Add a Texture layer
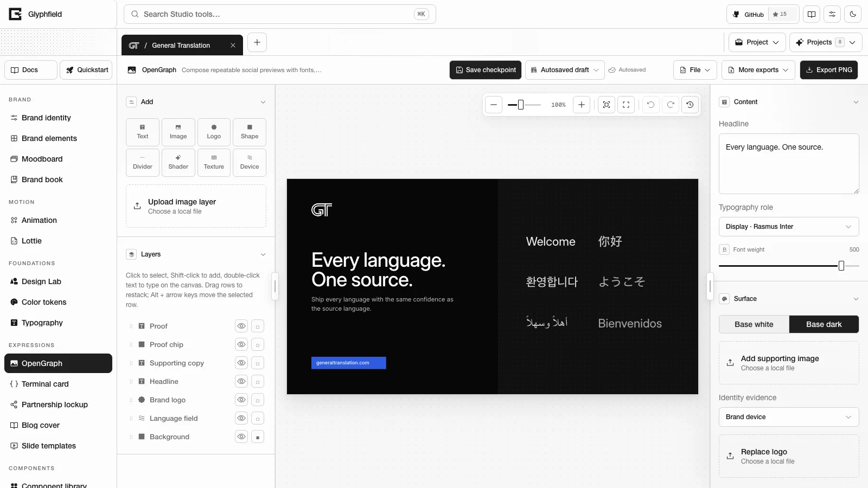 pyautogui.click(x=214, y=163)
